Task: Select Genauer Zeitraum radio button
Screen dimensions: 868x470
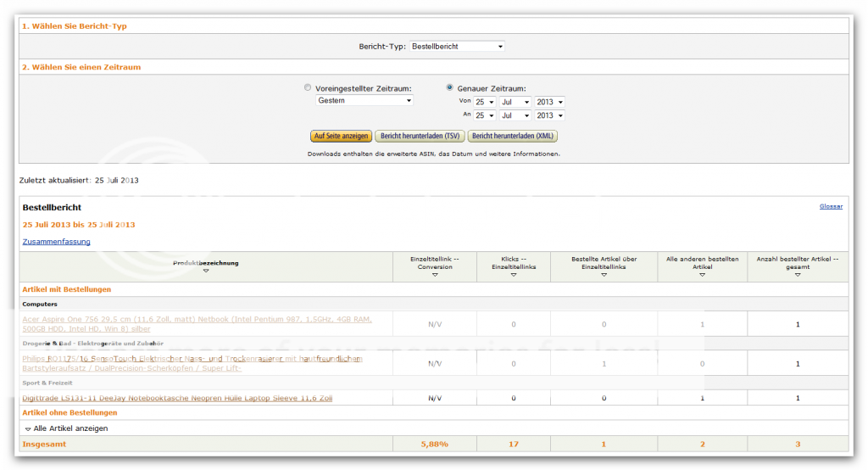Action: [x=450, y=87]
